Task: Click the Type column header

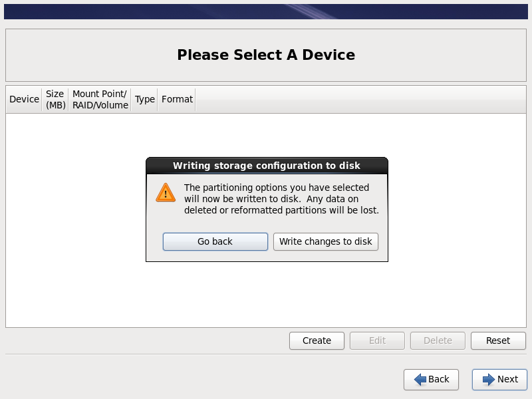Action: click(144, 99)
